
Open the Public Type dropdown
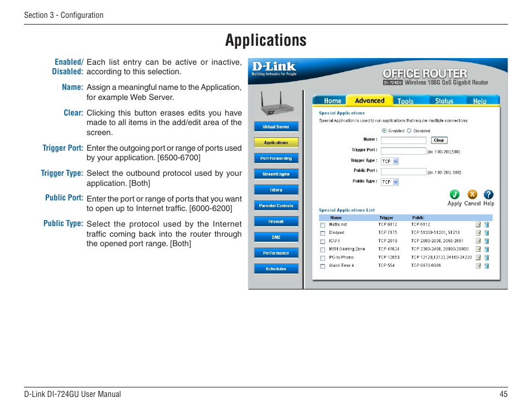[x=389, y=182]
